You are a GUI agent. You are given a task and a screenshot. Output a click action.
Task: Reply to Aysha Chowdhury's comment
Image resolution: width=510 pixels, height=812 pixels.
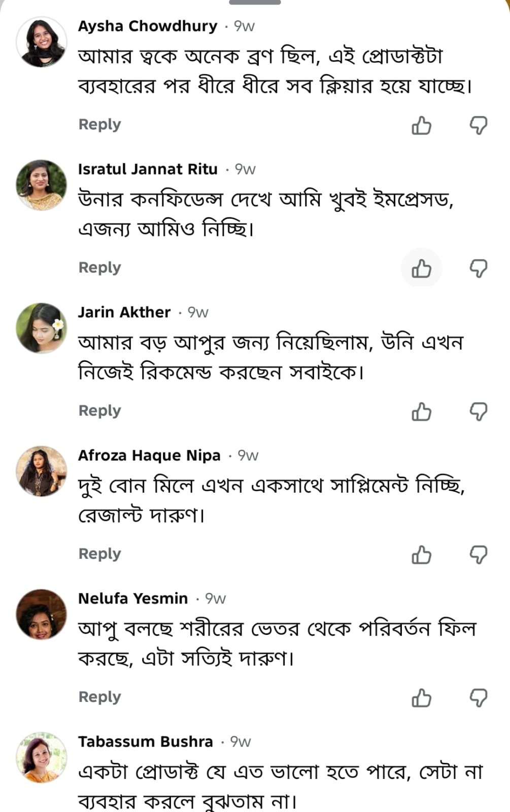pos(99,124)
